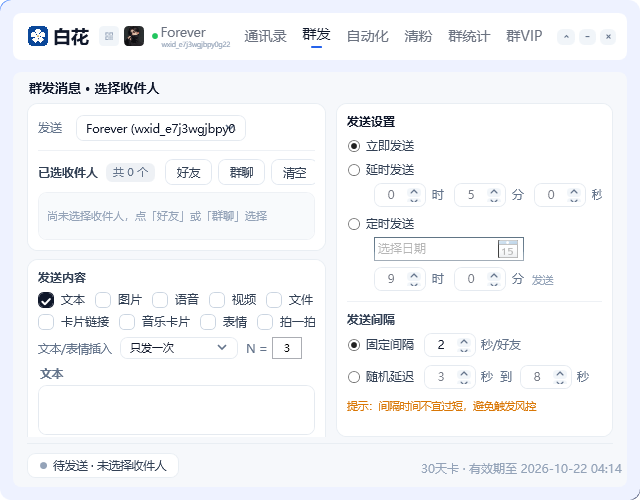640x500 pixels.
Task: Open the Forever sender account dropdown
Action: [x=161, y=128]
